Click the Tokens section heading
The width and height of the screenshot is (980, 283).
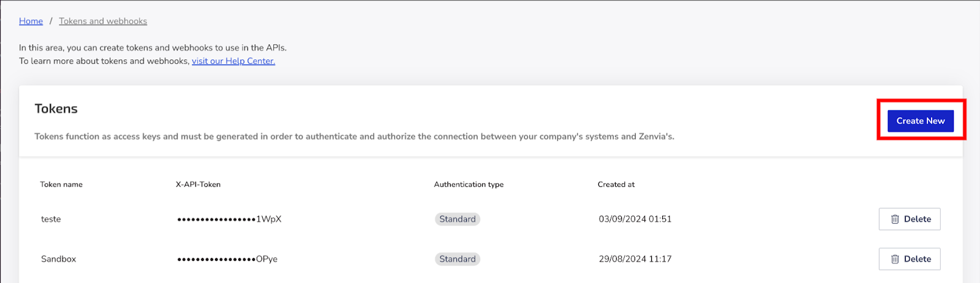[x=56, y=108]
